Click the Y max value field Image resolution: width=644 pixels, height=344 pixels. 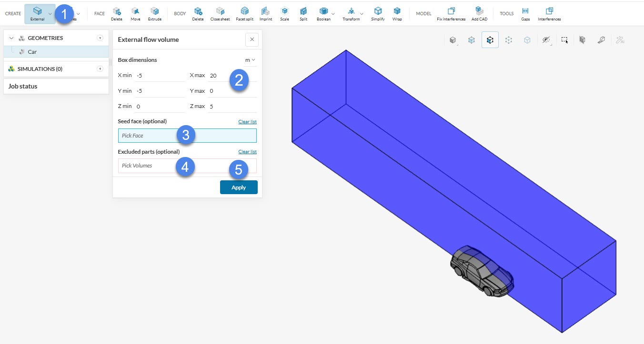(x=231, y=91)
